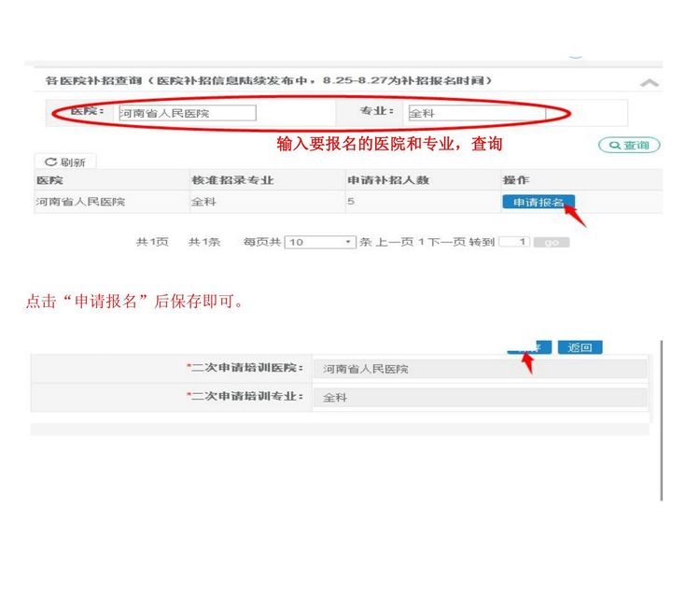Click the 二次申请培训医院 field
The width and height of the screenshot is (700, 592).
point(479,369)
